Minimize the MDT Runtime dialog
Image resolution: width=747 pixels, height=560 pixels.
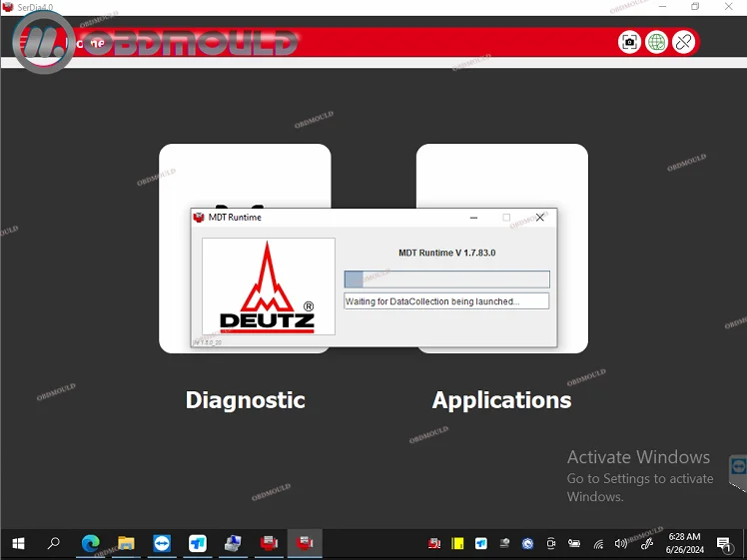(x=473, y=218)
